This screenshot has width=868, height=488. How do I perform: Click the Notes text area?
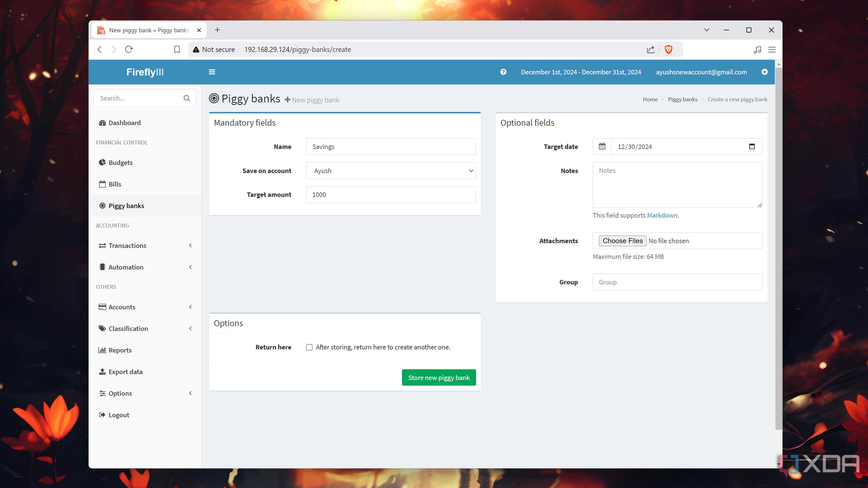coord(677,185)
